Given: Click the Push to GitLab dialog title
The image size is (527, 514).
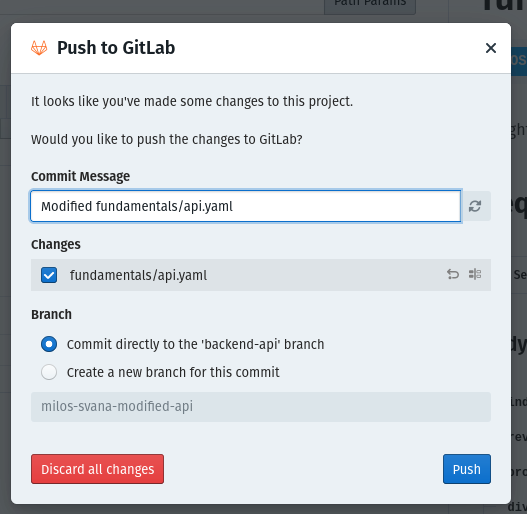Looking at the screenshot, I should coord(116,48).
